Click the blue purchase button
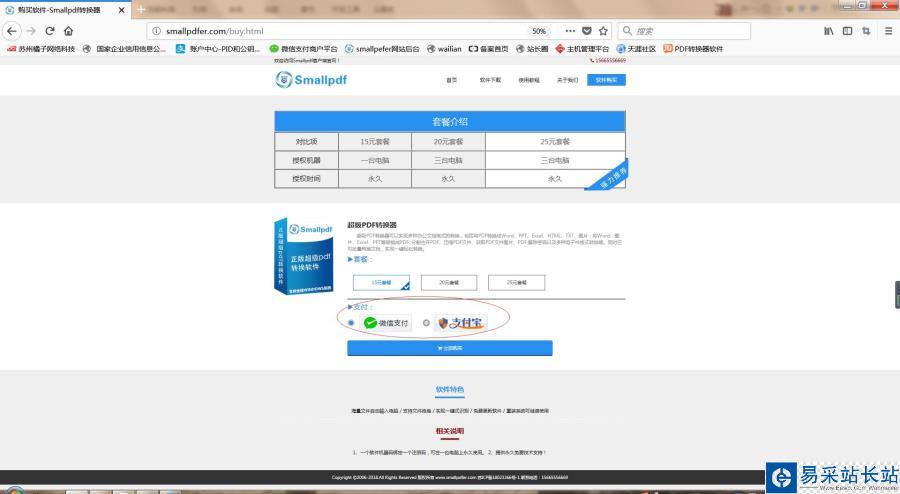 449,348
